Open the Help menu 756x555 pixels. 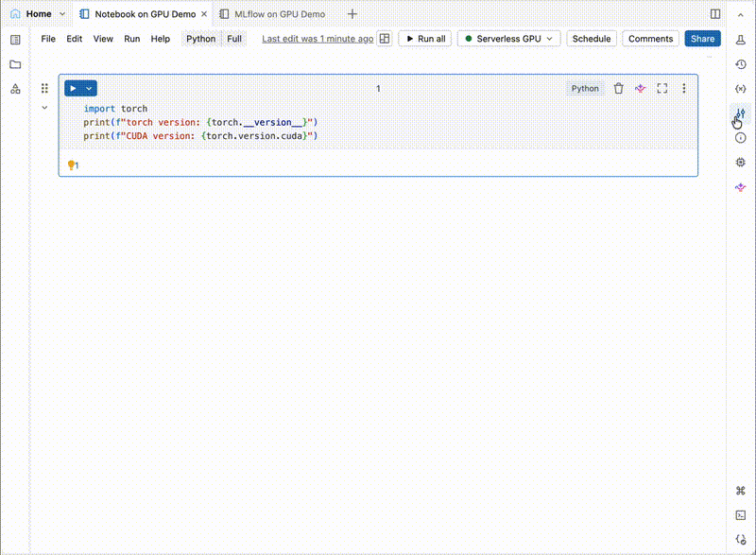[161, 39]
